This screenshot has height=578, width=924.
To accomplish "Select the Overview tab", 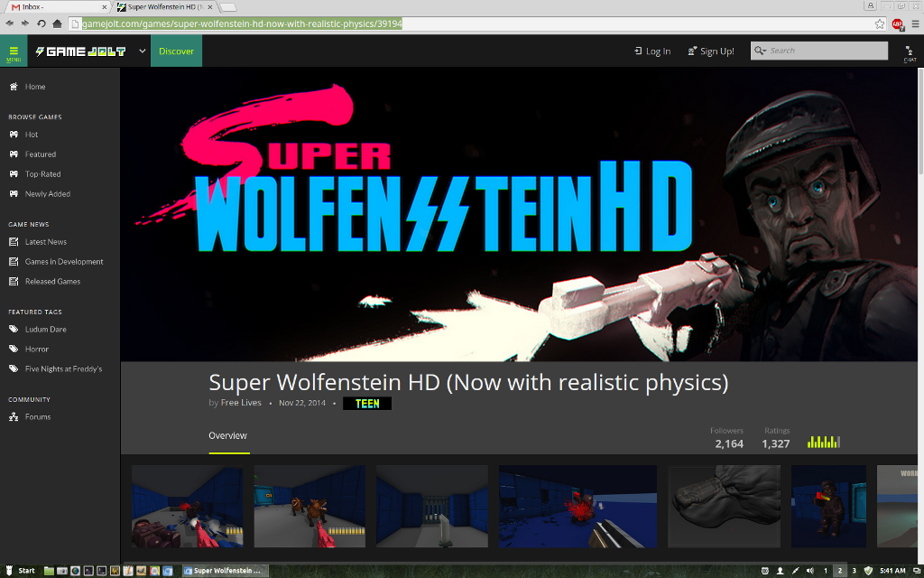I will point(228,436).
